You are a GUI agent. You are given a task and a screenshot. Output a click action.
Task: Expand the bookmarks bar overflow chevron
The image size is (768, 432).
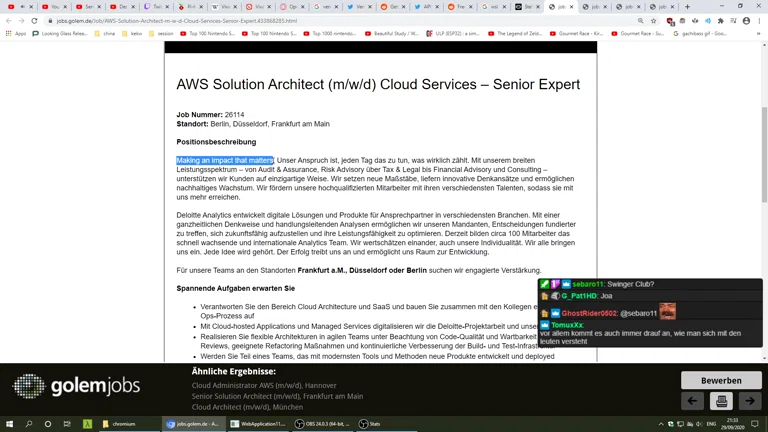tap(758, 33)
